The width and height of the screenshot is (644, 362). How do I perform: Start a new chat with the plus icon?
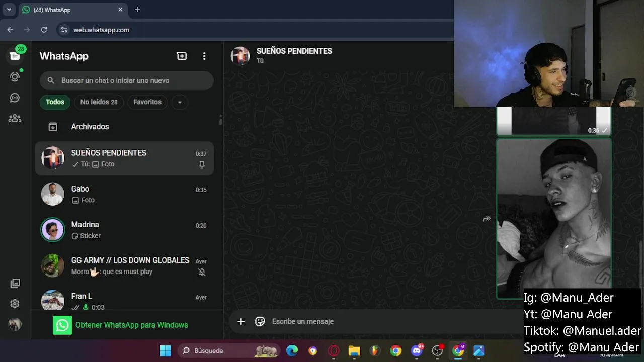pyautogui.click(x=182, y=56)
